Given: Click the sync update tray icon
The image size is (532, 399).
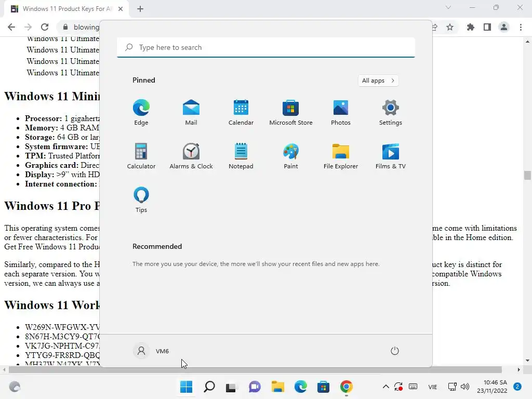Looking at the screenshot, I should tap(398, 387).
